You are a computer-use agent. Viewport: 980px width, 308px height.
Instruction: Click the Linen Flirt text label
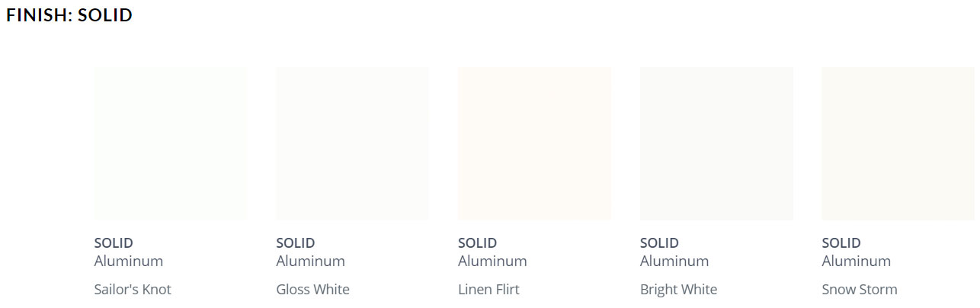tap(488, 290)
